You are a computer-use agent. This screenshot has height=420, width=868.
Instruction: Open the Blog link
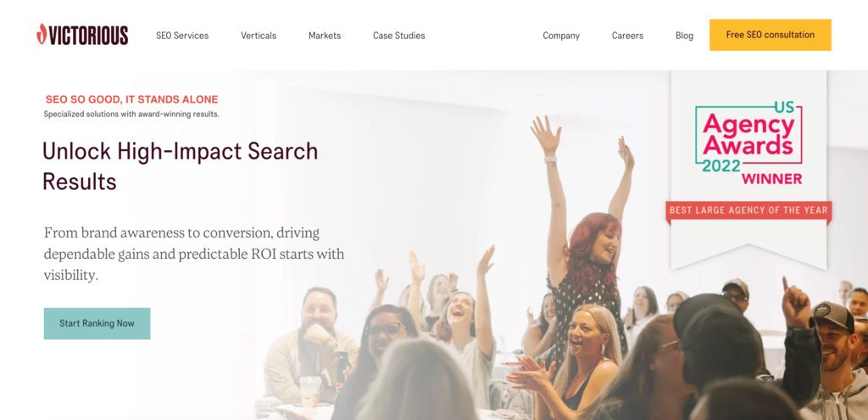coord(684,36)
